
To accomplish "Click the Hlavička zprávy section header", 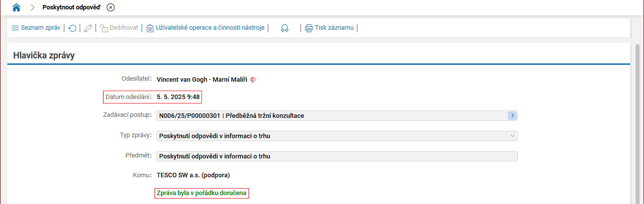I will (44, 55).
